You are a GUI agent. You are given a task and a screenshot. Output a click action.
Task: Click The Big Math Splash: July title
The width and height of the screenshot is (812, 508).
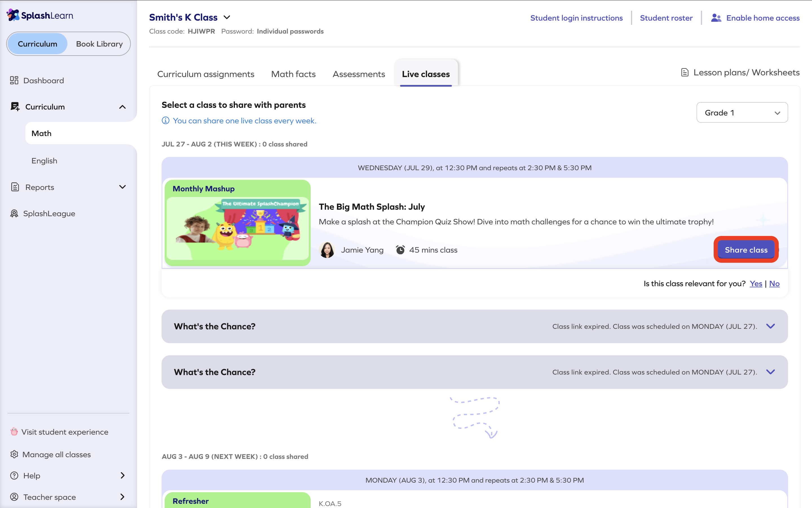372,207
